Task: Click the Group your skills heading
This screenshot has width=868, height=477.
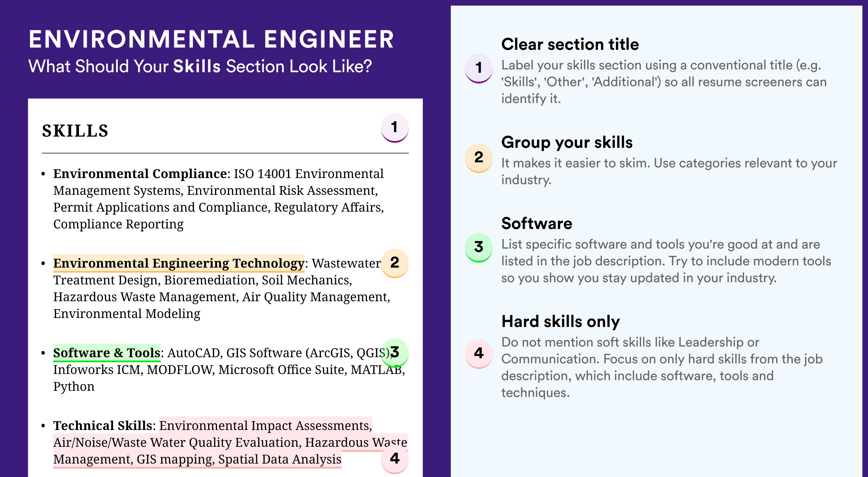Action: [x=567, y=142]
